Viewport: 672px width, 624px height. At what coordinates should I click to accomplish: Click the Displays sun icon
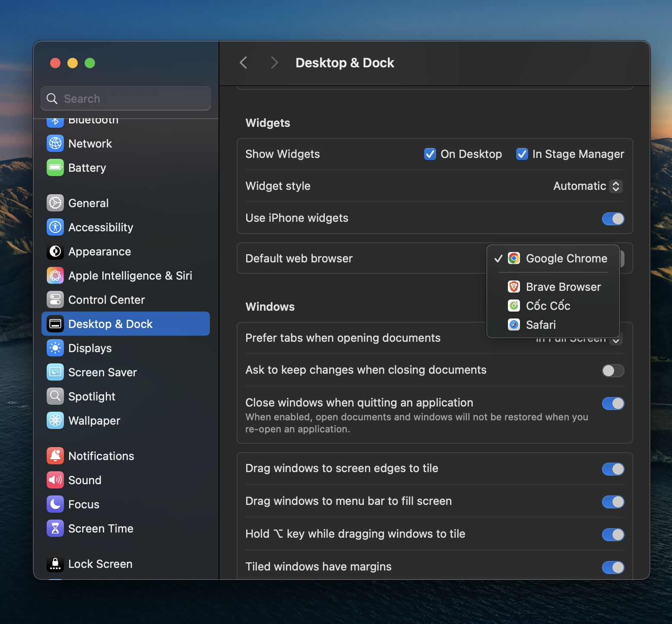[x=55, y=348]
